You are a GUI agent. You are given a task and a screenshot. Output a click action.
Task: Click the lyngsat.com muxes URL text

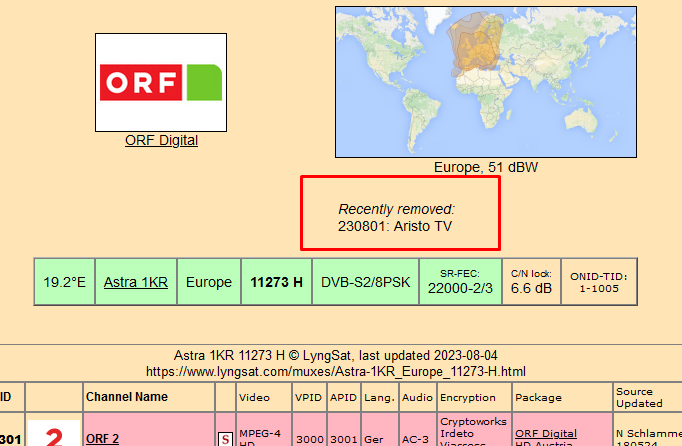[335, 372]
